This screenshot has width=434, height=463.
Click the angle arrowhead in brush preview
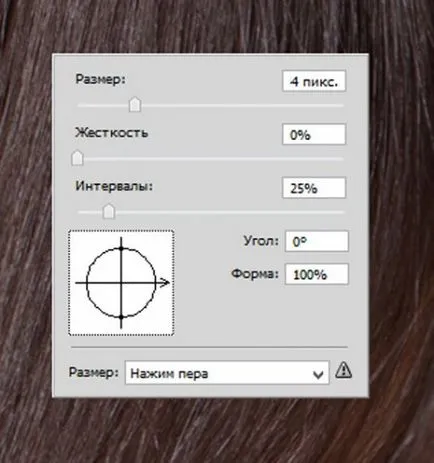165,283
